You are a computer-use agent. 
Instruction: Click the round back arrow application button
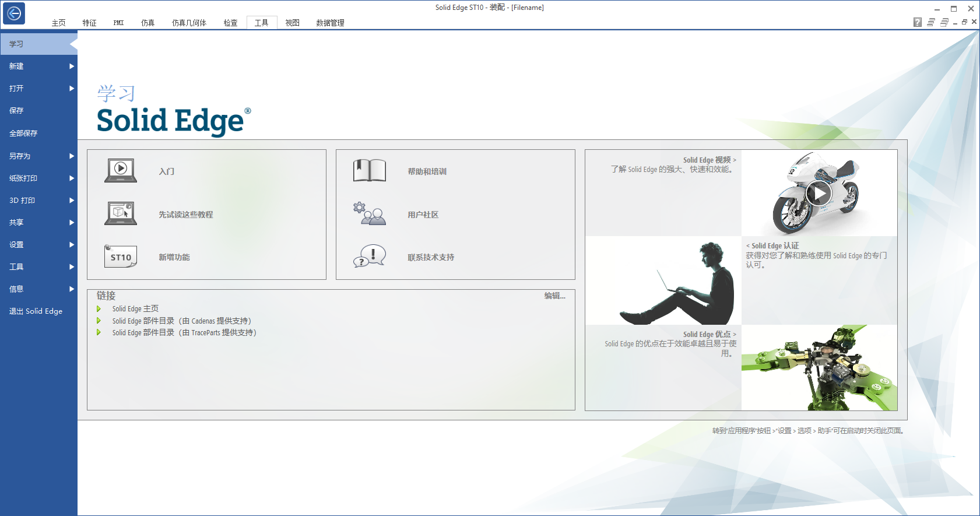14,13
